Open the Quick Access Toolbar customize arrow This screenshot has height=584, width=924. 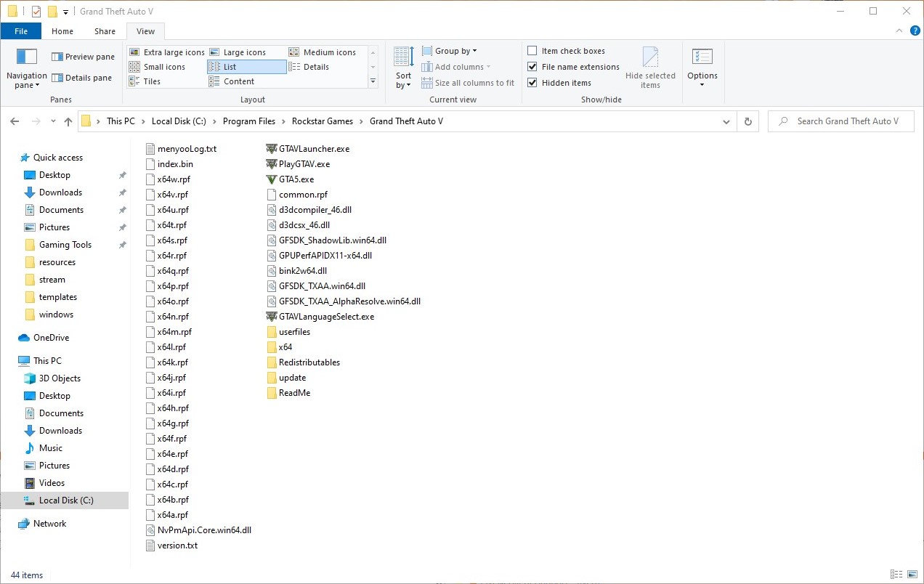[x=65, y=12]
